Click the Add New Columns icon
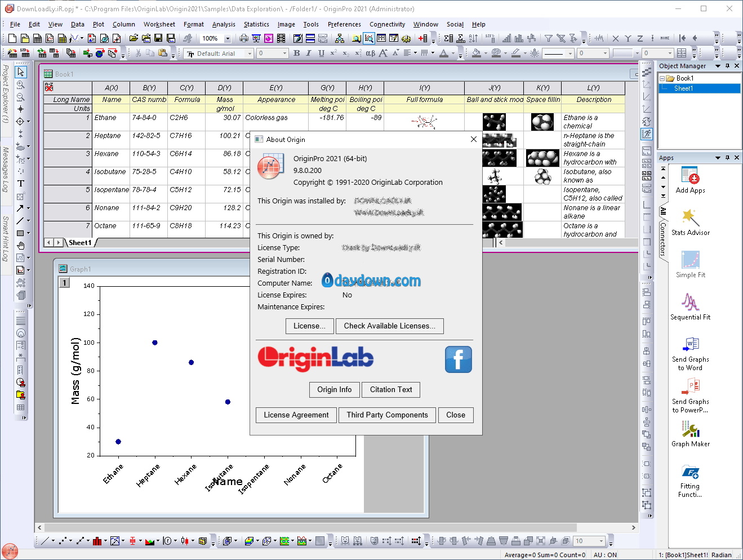Viewport: 743px width, 560px height. click(423, 38)
